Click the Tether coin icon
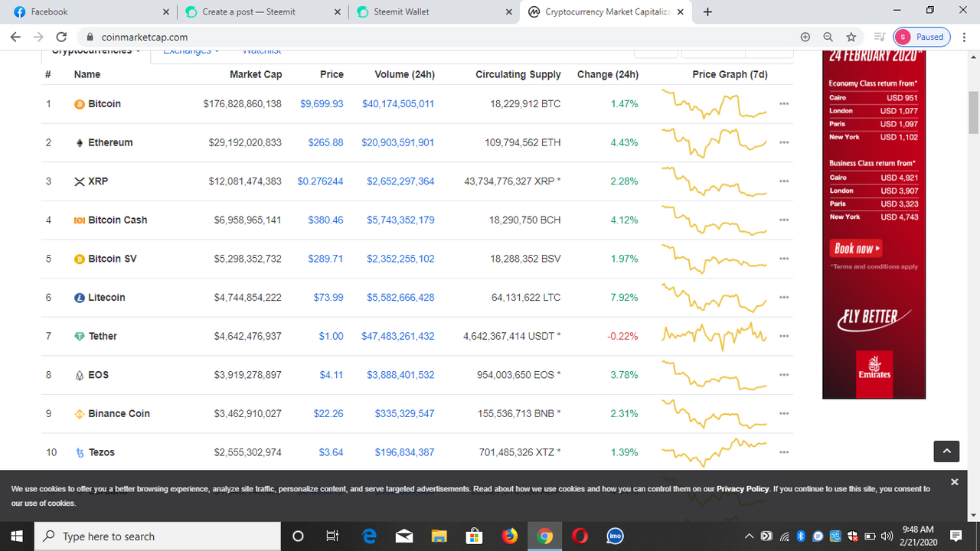The height and width of the screenshot is (551, 980). pos(79,337)
